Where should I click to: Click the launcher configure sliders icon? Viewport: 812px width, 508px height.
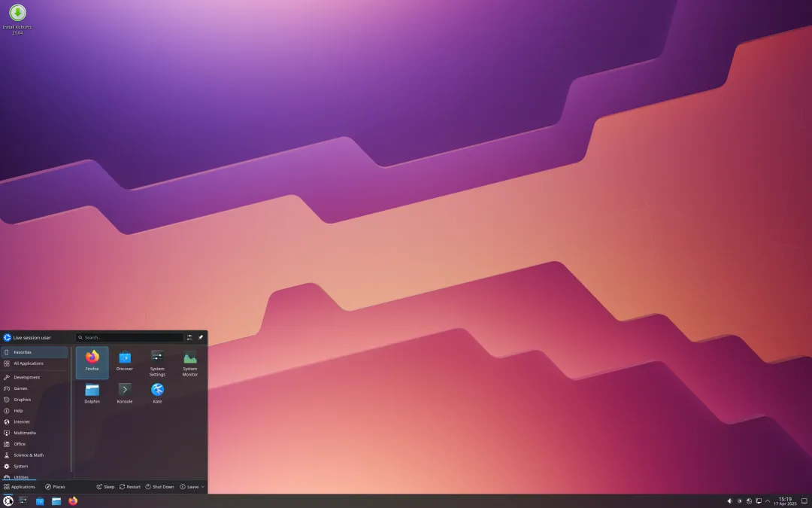click(189, 337)
